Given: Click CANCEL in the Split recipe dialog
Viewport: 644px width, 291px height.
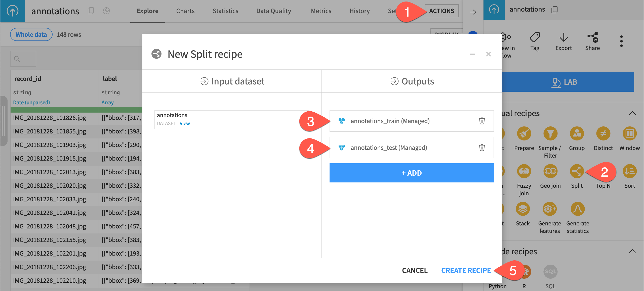Looking at the screenshot, I should coord(415,270).
